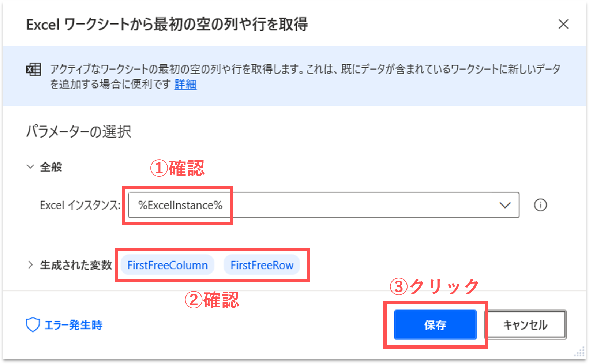Viewport: 589px width, 364px height.
Task: Open the エラー発生時 settings
Action: (x=73, y=325)
